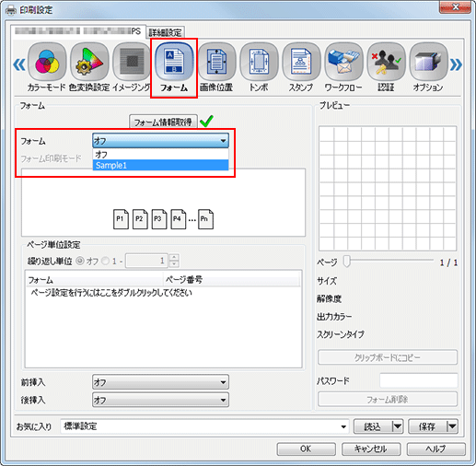
Task: Collapse the フォーム dropdown combo box
Action: click(x=160, y=141)
